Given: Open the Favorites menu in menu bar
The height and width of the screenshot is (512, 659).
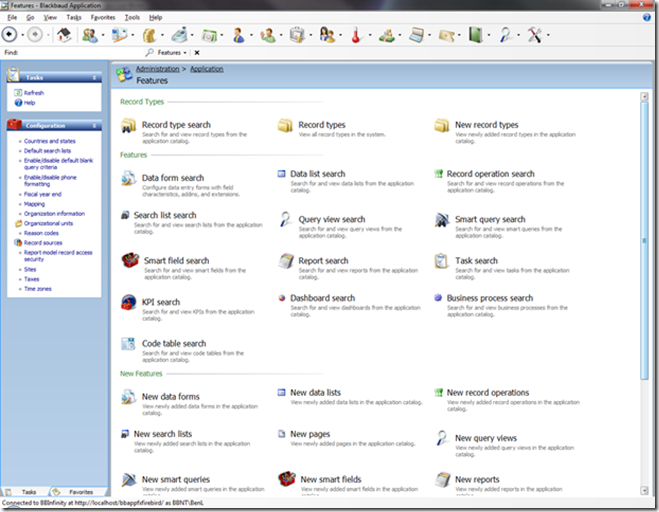Looking at the screenshot, I should click(102, 18).
